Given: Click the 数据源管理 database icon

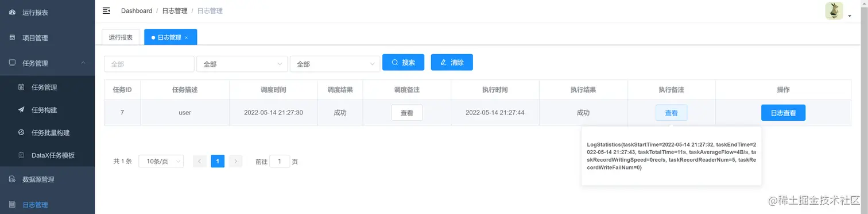Looking at the screenshot, I should click(x=12, y=179).
